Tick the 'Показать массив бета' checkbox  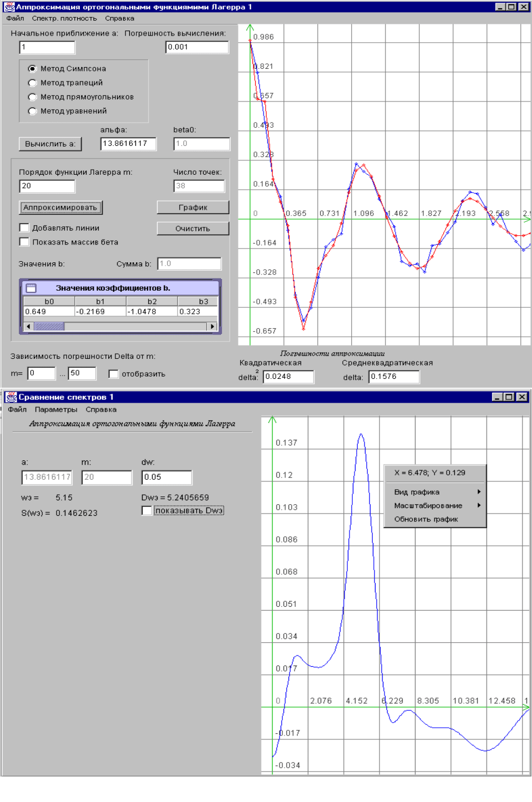click(x=24, y=242)
